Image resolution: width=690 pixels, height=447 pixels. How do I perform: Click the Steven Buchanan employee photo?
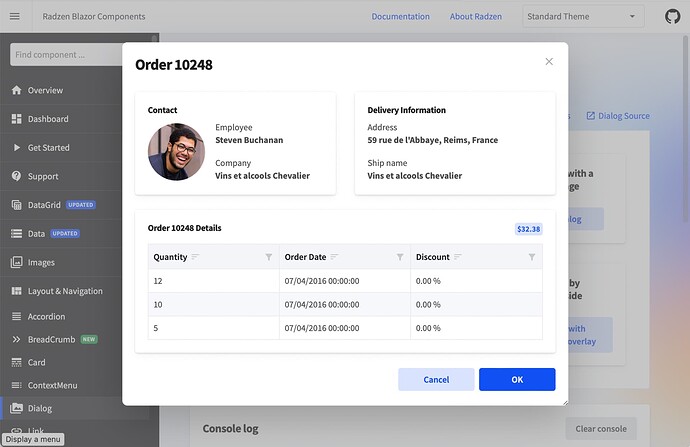(176, 152)
